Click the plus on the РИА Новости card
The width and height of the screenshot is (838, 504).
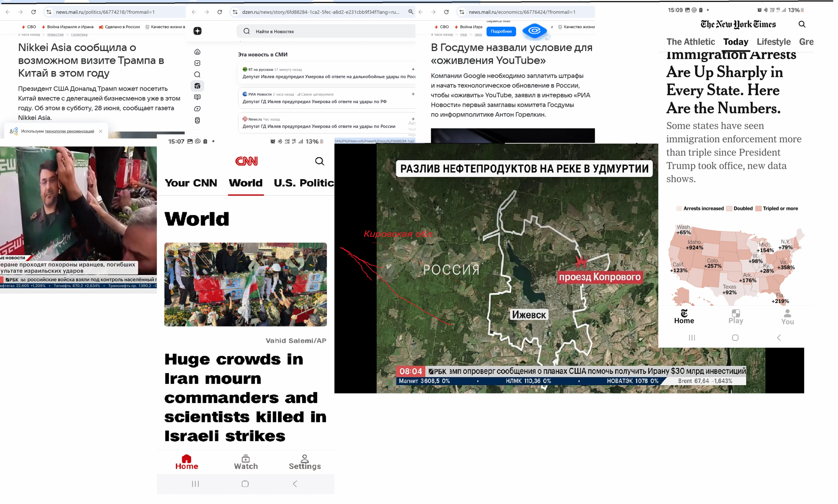click(413, 94)
